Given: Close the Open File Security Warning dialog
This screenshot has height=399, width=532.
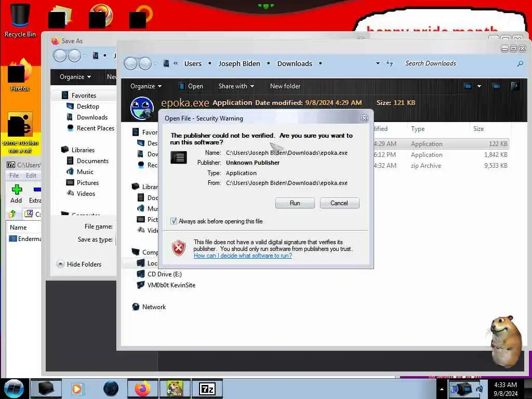Looking at the screenshot, I should (x=364, y=118).
